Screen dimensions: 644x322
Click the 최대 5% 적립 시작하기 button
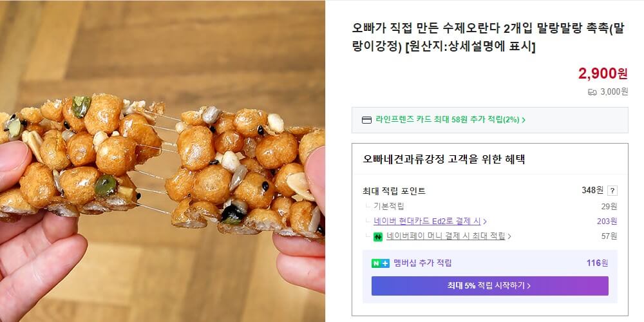pos(489,286)
